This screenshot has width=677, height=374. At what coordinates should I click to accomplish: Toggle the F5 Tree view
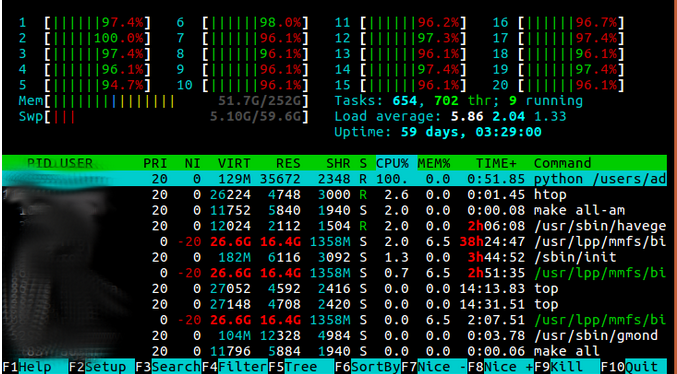pos(301,367)
